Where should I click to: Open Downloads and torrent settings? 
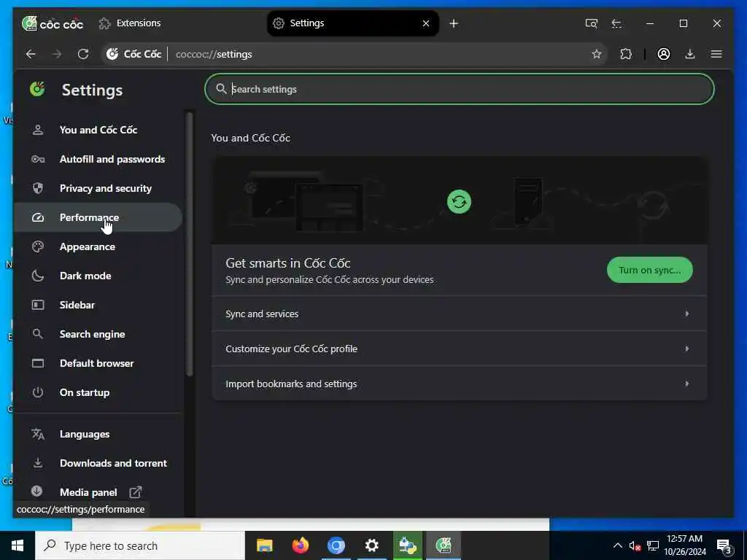98,463
